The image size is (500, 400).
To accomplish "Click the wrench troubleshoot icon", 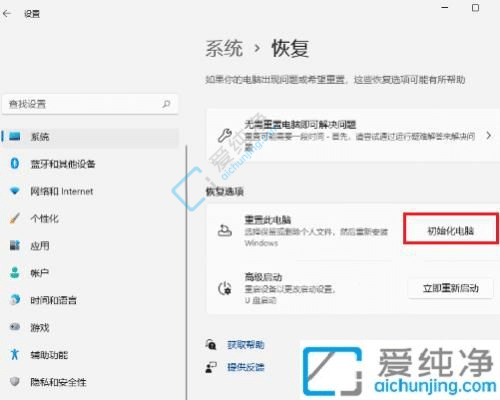I will click(225, 136).
